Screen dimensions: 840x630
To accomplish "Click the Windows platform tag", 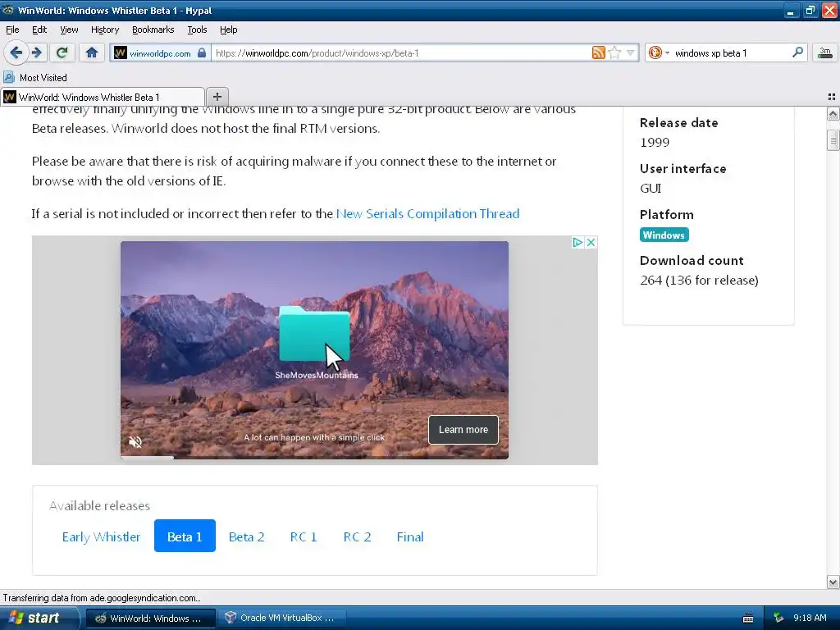I will point(664,235).
